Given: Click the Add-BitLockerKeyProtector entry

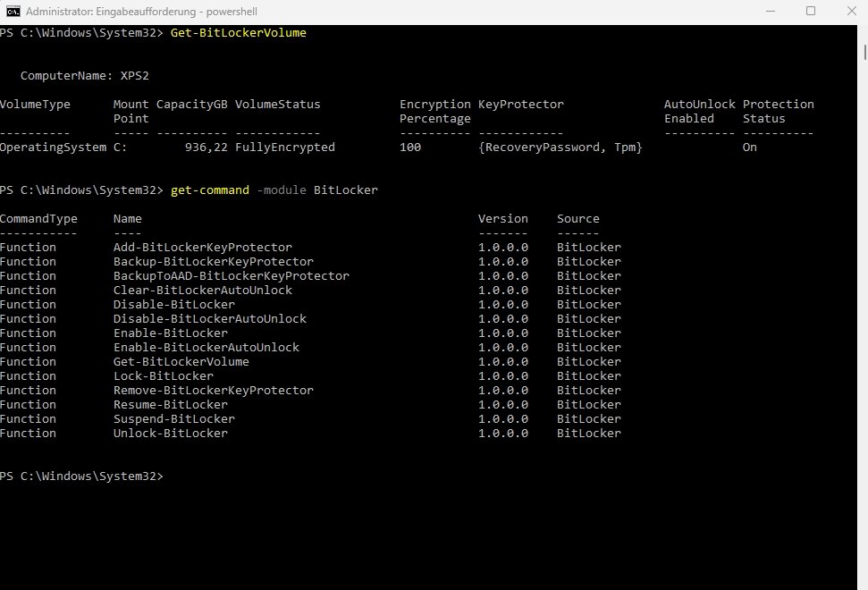Looking at the screenshot, I should tap(200, 247).
